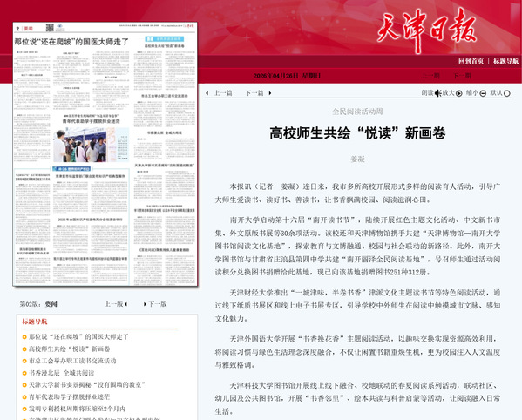Image resolution: width=522 pixels, height=420 pixels.
Task: Open 天津大学新书实景揭秘 article link
Action: (x=87, y=385)
